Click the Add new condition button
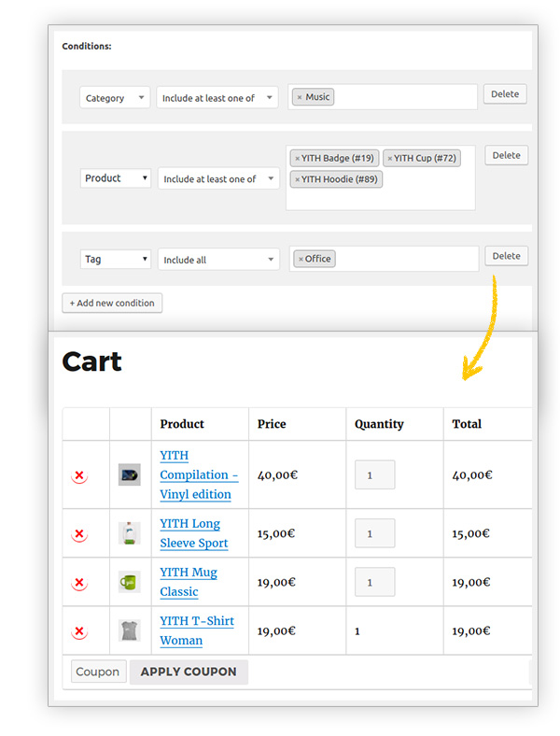 click(112, 304)
